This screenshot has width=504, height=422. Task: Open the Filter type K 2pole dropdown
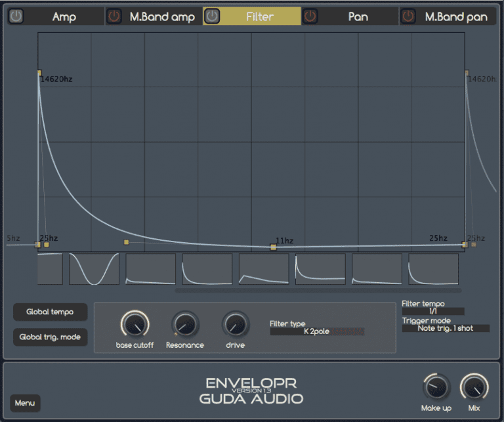tap(317, 331)
